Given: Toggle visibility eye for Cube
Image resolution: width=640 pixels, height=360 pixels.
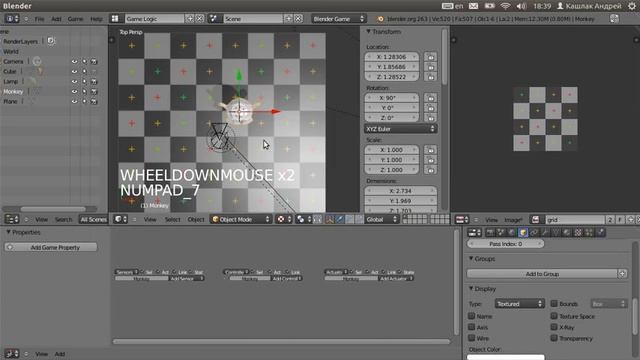Looking at the screenshot, I should click(74, 71).
